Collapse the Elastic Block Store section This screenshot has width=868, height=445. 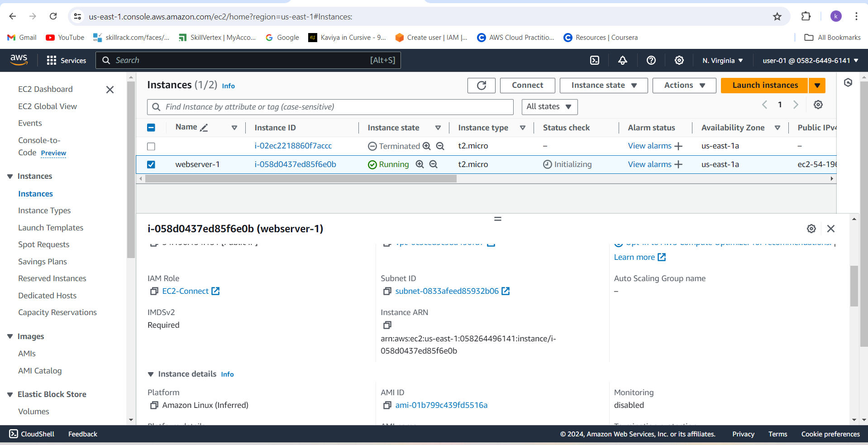pyautogui.click(x=10, y=395)
